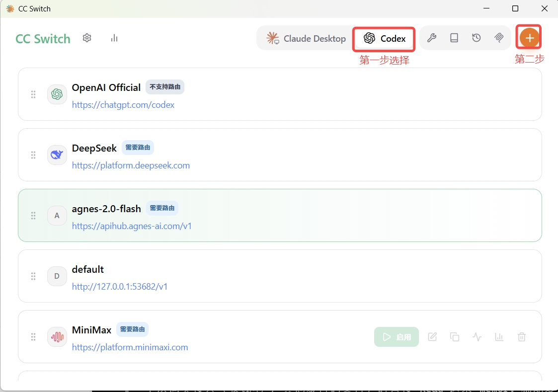This screenshot has height=392, width=558.
Task: Open the history clock icon
Action: [476, 38]
